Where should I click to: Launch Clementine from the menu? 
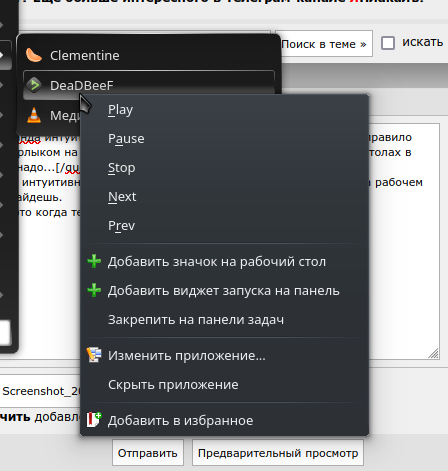[149, 55]
